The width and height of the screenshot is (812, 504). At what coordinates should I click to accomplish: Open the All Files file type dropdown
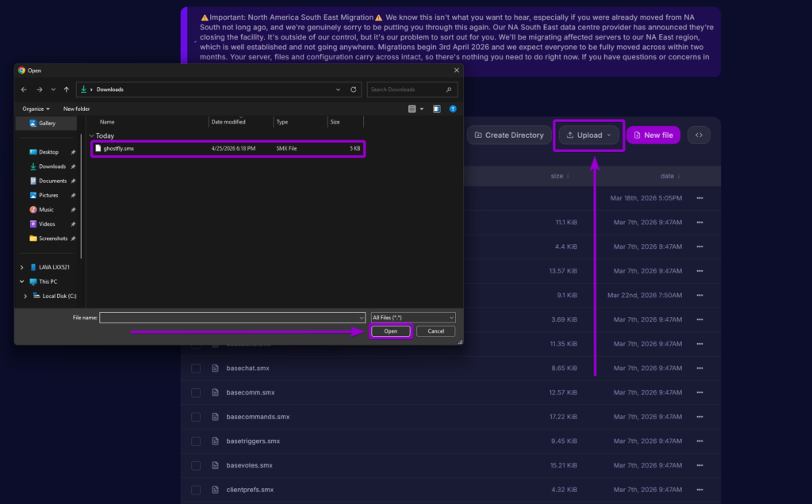pos(412,317)
